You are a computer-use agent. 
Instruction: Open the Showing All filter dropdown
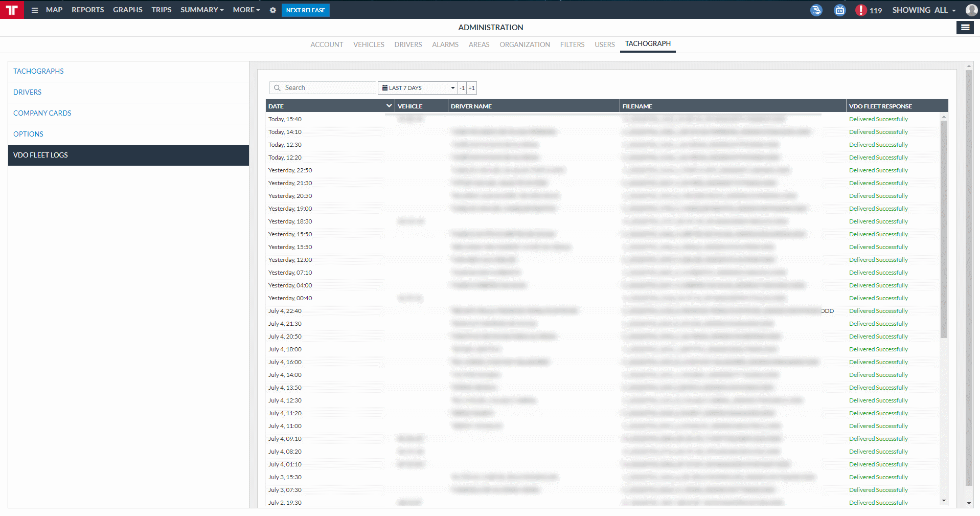click(924, 10)
